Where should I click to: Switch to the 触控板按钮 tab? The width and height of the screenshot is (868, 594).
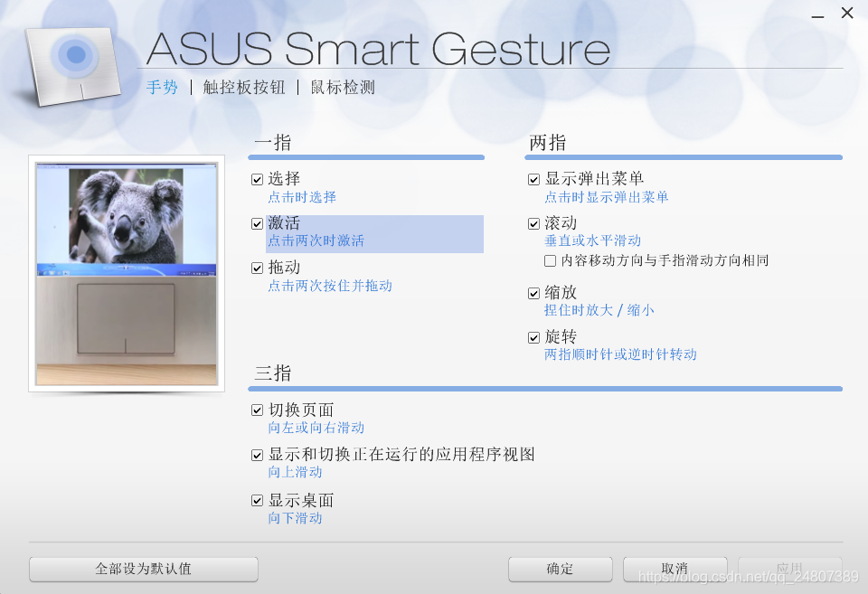(x=244, y=88)
